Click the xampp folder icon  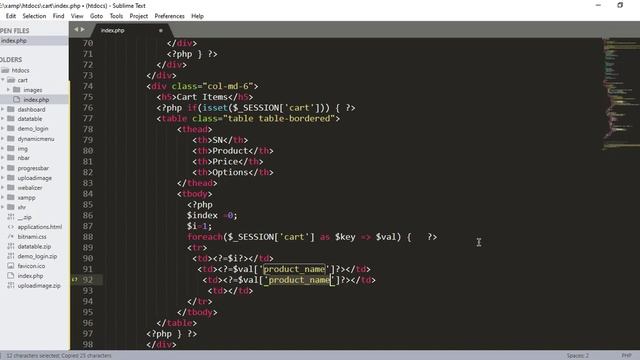click(x=11, y=197)
